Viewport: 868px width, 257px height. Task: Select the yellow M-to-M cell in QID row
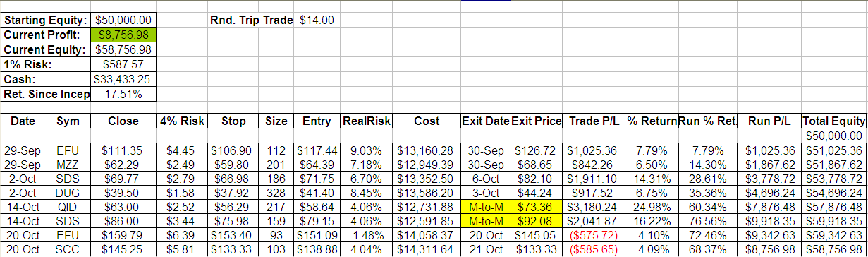tap(484, 208)
